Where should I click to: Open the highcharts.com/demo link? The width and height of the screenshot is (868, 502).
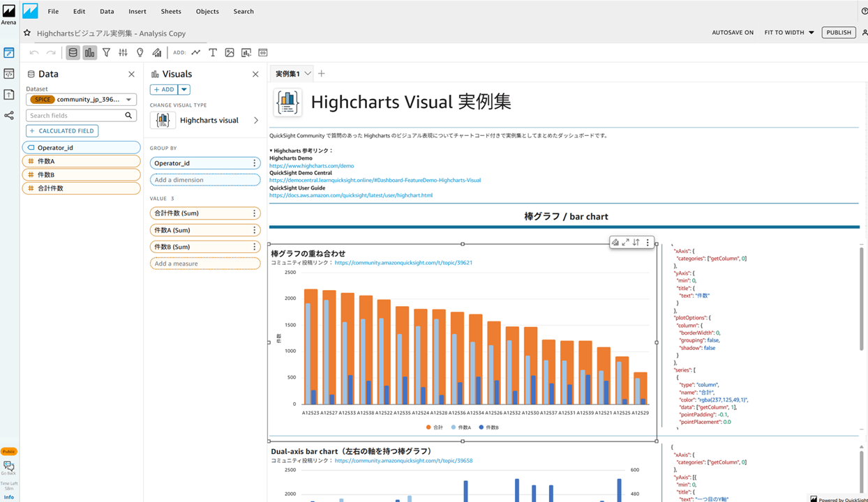click(311, 166)
